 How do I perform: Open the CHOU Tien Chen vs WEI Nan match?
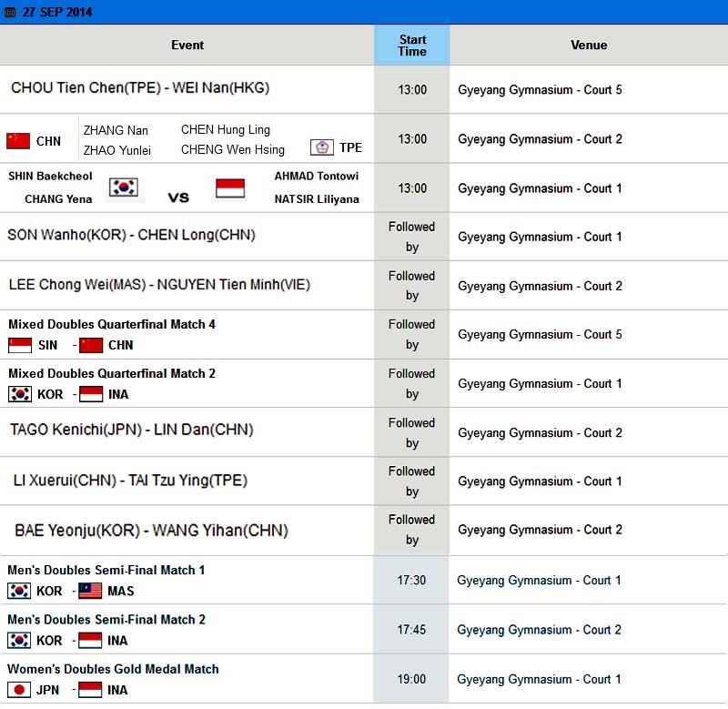tap(140, 87)
